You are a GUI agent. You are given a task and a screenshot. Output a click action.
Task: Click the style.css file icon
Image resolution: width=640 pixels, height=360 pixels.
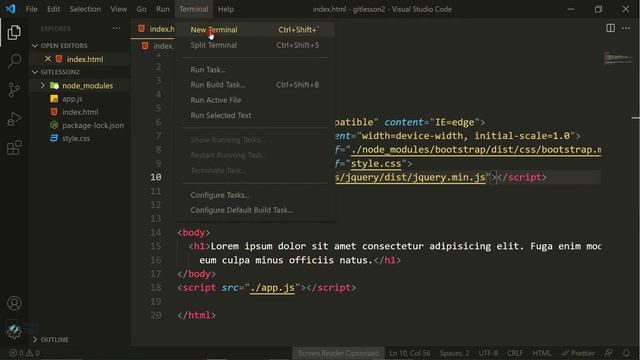click(54, 138)
